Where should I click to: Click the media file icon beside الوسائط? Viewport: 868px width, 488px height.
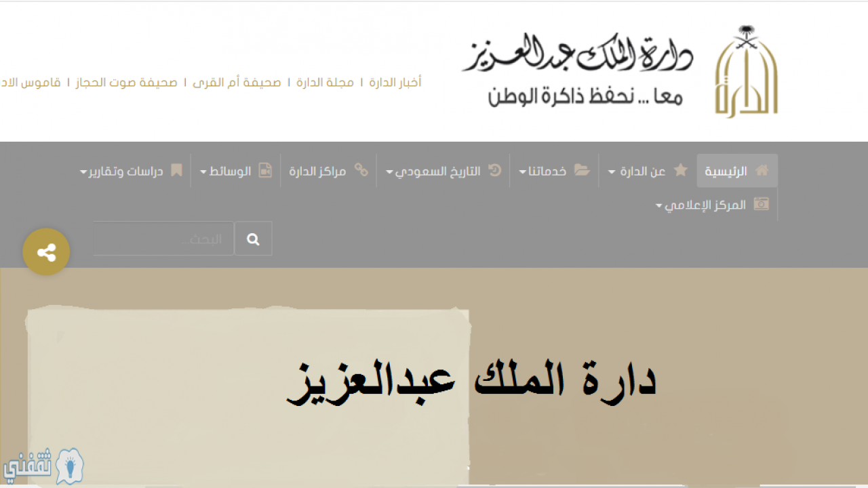(265, 170)
